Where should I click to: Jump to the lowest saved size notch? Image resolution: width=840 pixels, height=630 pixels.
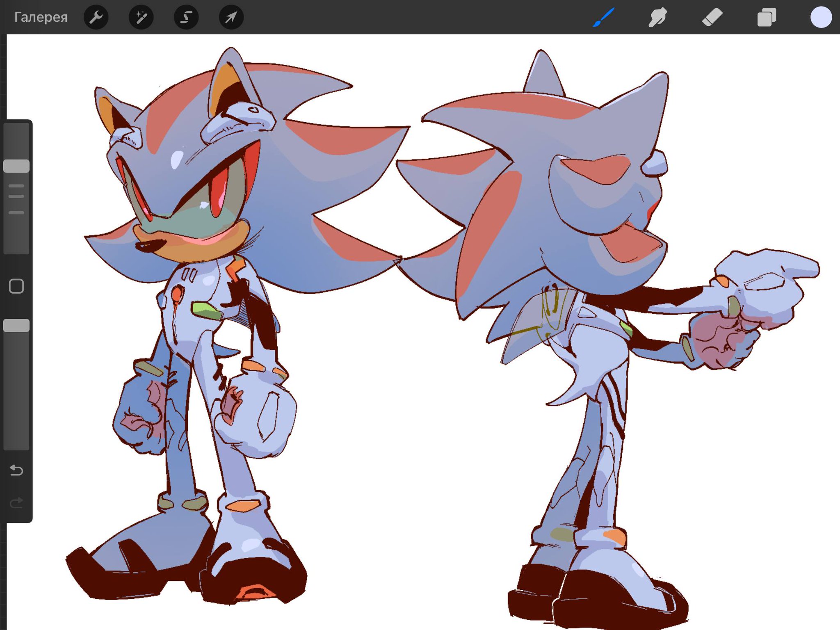click(16, 213)
